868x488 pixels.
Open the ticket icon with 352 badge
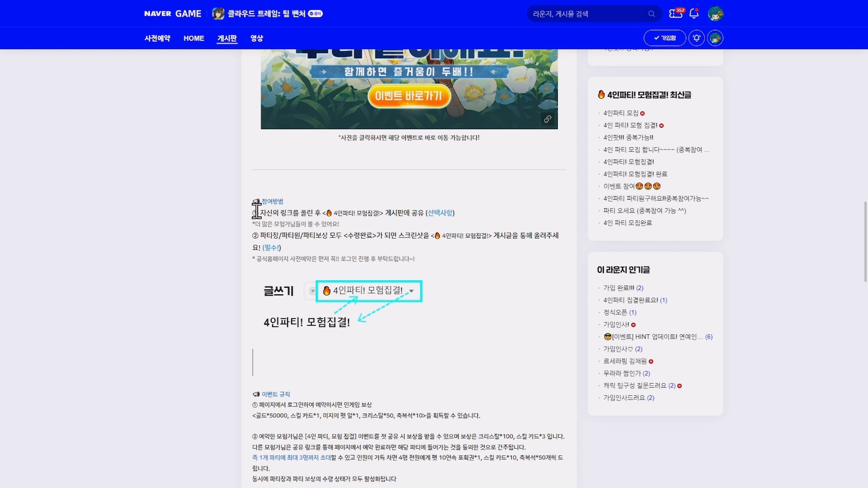click(x=676, y=13)
